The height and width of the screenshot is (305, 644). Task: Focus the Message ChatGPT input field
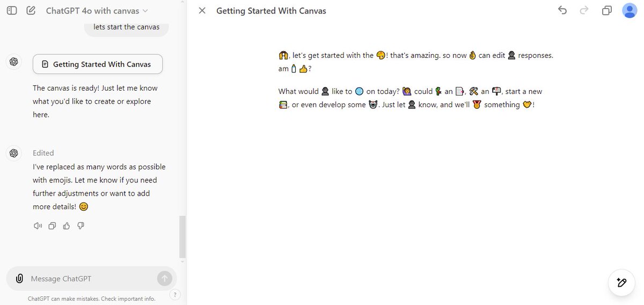(x=91, y=279)
